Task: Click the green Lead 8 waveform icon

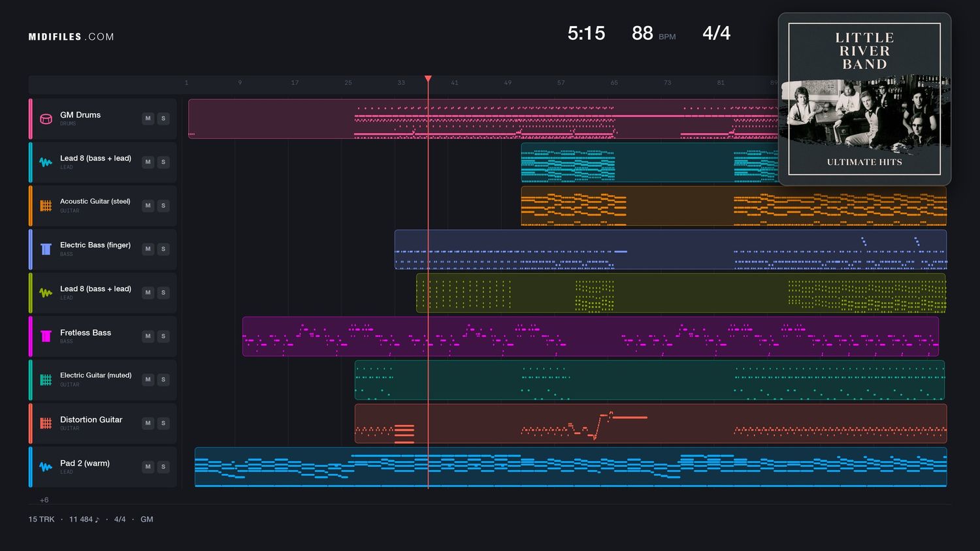Action: 46,292
